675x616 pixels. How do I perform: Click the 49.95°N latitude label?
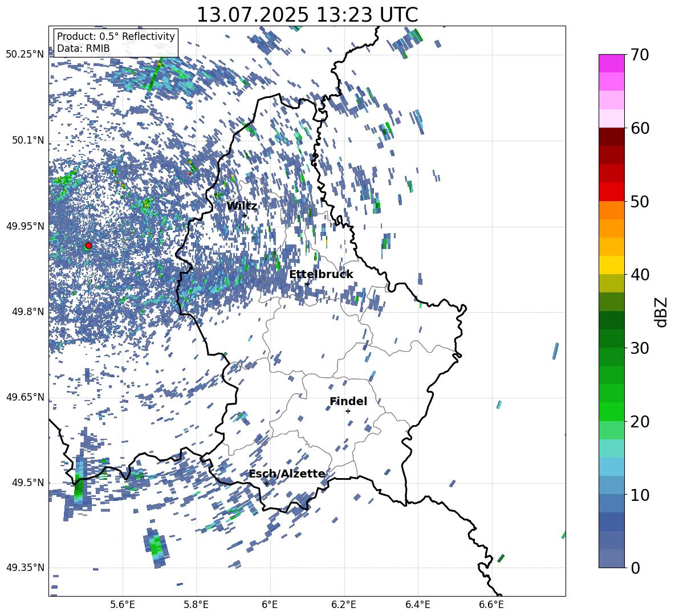pyautogui.click(x=25, y=226)
